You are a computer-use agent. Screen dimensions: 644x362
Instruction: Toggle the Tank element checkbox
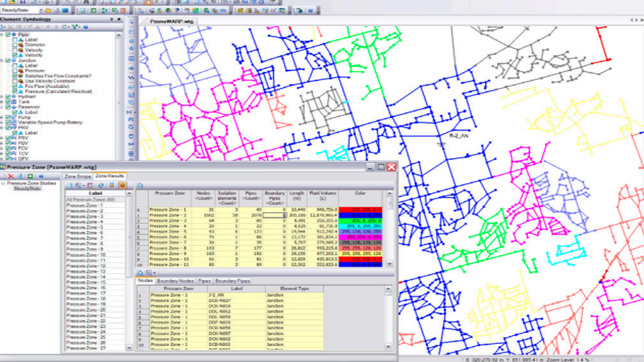click(x=8, y=102)
